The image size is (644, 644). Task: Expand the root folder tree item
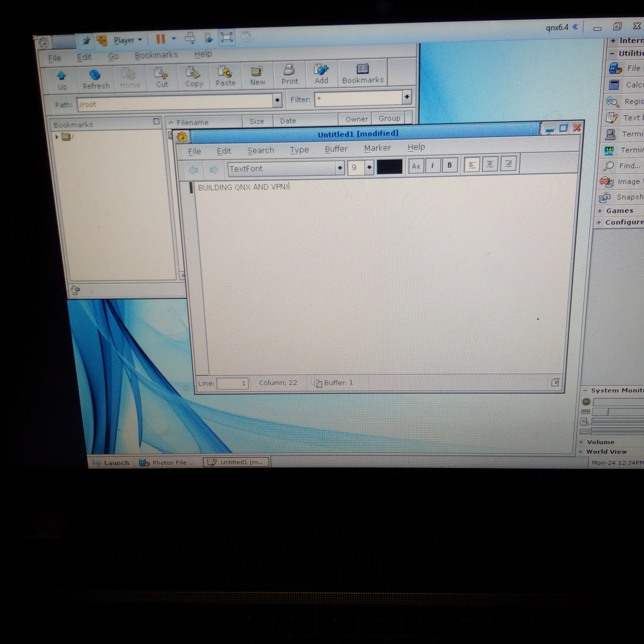click(57, 137)
